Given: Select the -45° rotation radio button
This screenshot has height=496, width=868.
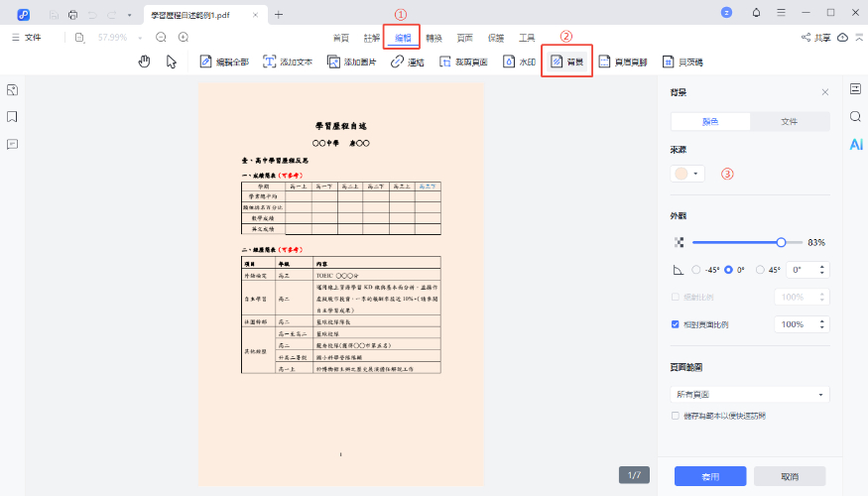Looking at the screenshot, I should click(695, 270).
